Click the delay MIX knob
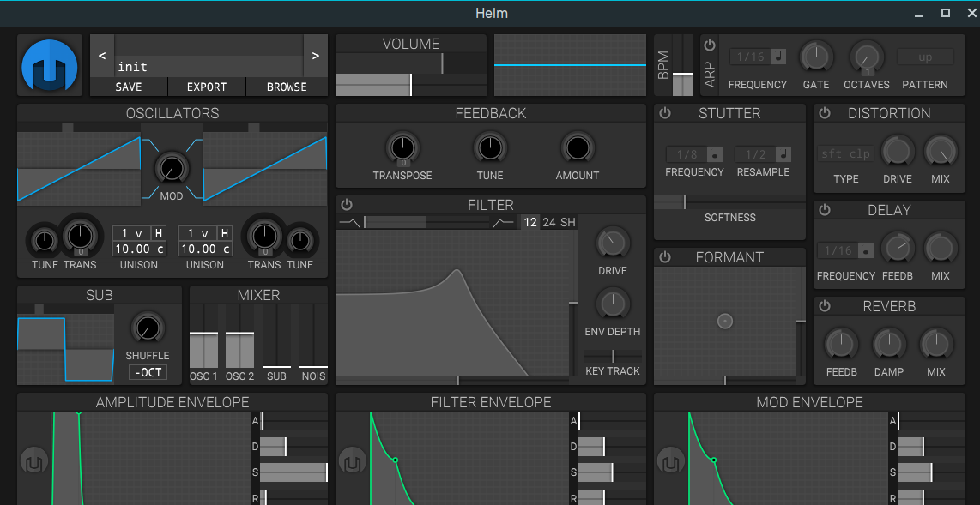The image size is (980, 505). coord(940,247)
